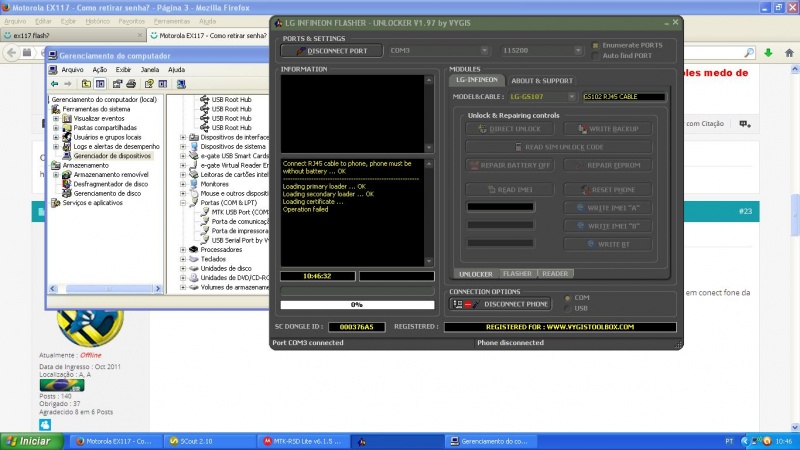Toggle Enumerate PORTS checkbox
Screen dimensions: 800x450
[595, 45]
